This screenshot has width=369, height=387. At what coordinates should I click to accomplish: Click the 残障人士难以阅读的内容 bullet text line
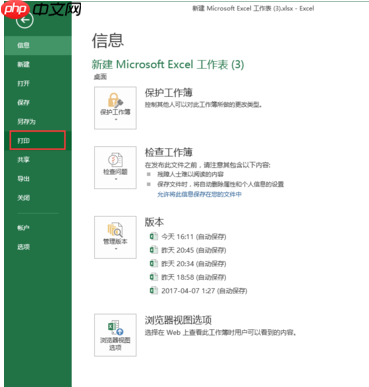tap(190, 174)
